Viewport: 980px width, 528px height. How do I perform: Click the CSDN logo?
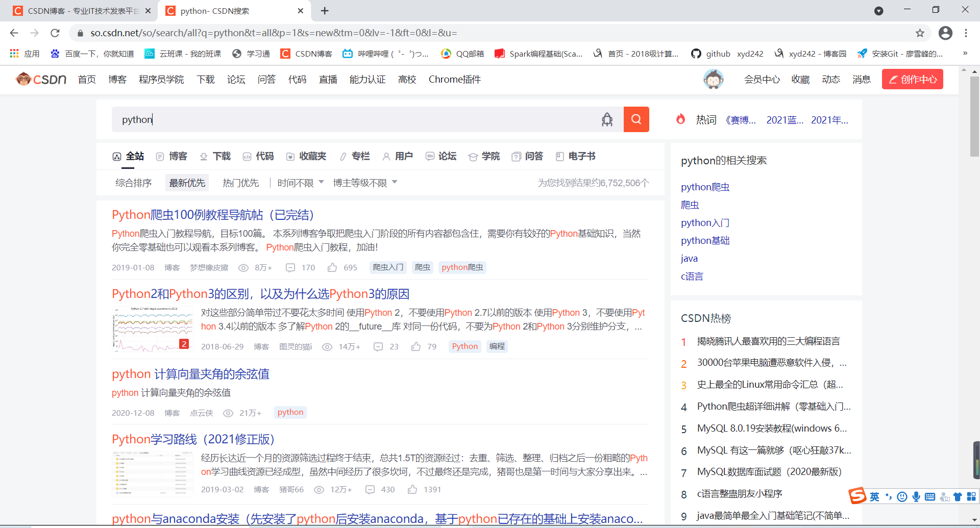point(41,79)
